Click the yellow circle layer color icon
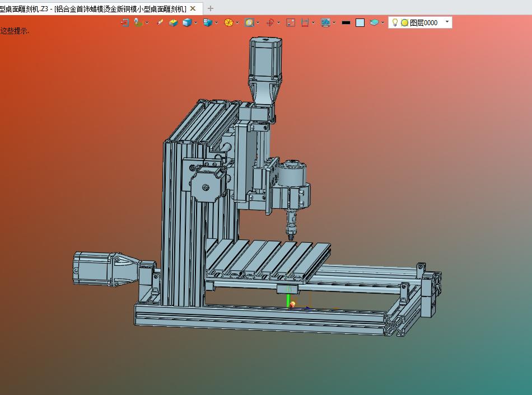The width and height of the screenshot is (532, 395). coord(404,23)
